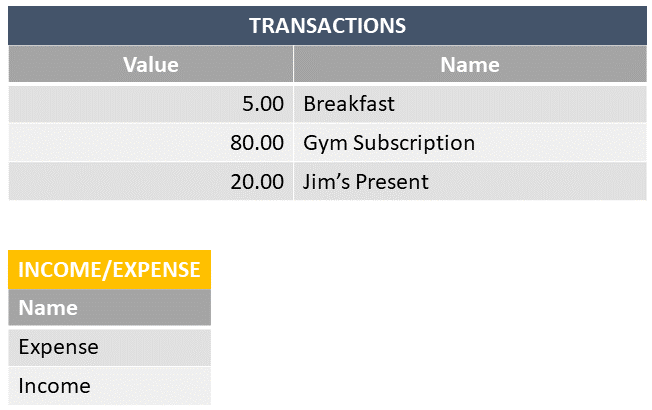652x410 pixels.
Task: Click the TRANSACTIONS table title bar
Action: [327, 26]
